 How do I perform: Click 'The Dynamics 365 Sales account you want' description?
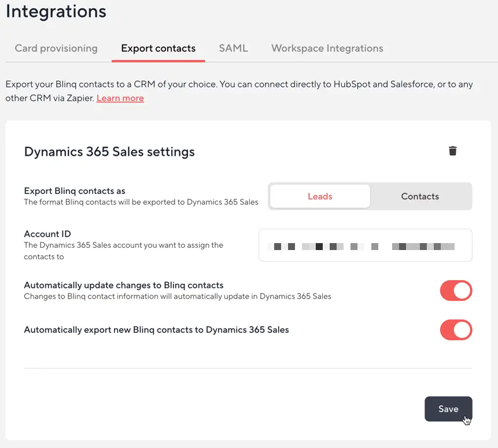124,251
